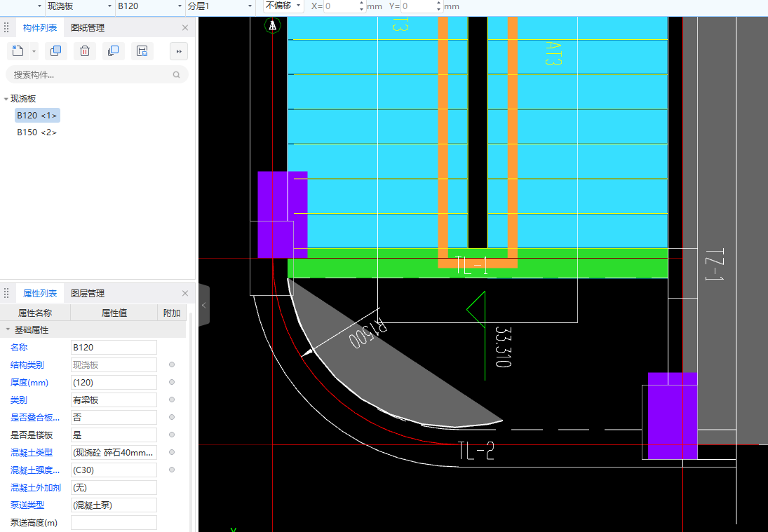Decrease Y offset with stepper down arrow
Viewport: 768px width, 532px height.
pos(439,9)
